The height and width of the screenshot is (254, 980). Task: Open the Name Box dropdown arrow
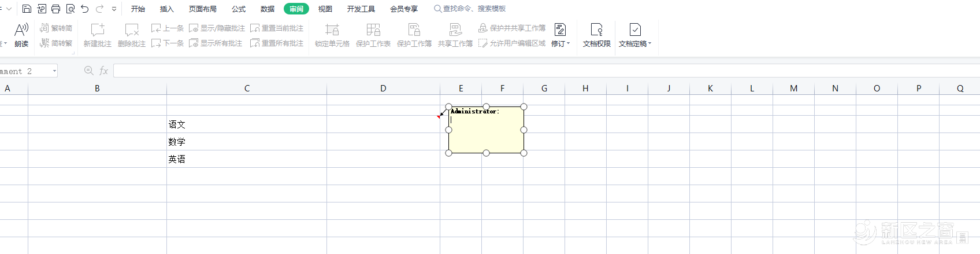point(54,71)
